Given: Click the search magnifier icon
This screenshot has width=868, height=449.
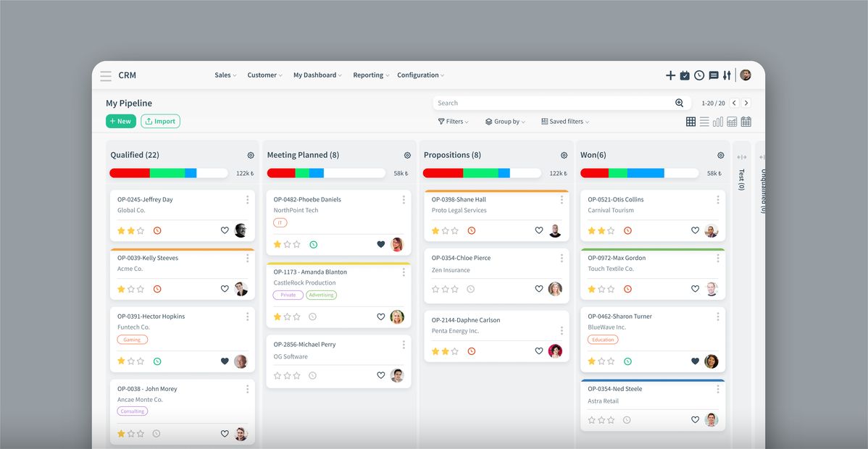Looking at the screenshot, I should click(679, 103).
